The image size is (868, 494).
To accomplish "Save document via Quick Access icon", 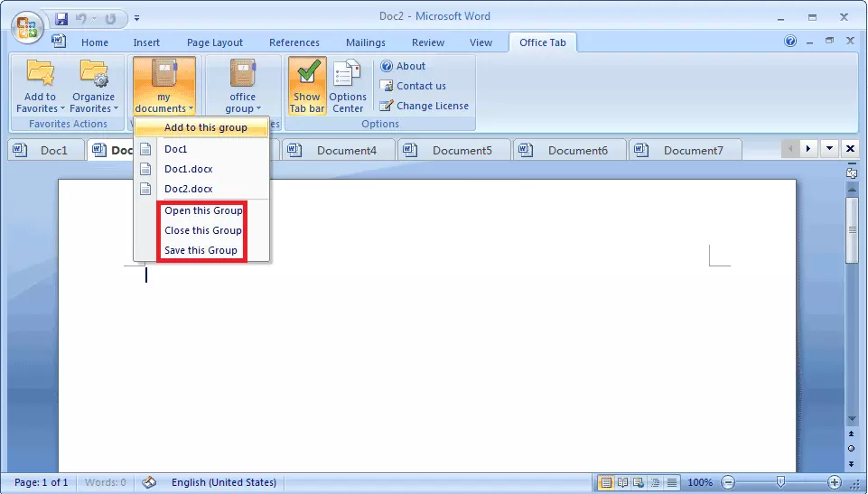I will pyautogui.click(x=61, y=19).
